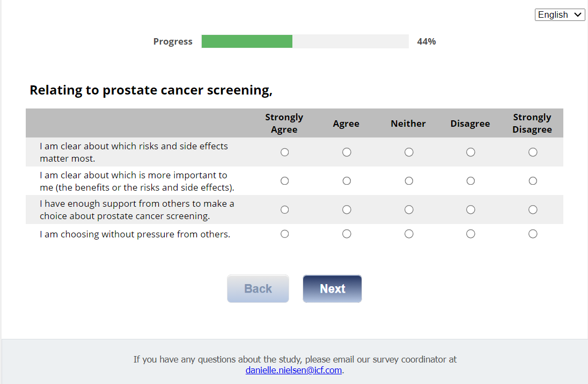Click the green progress bar
This screenshot has height=384, width=588.
247,41
